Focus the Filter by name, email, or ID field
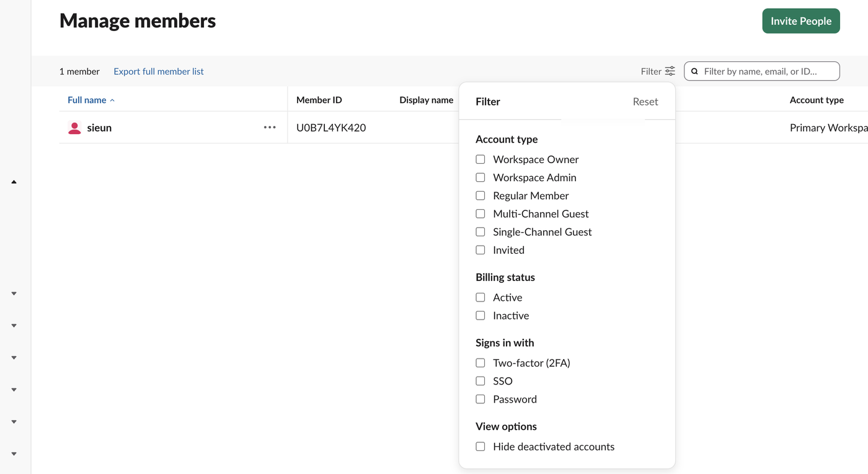 (762, 71)
